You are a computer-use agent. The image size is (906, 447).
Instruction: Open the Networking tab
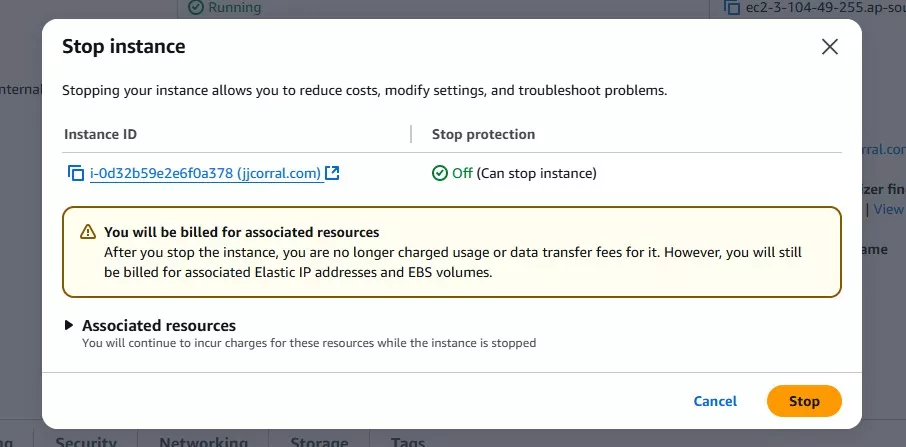pos(203,441)
